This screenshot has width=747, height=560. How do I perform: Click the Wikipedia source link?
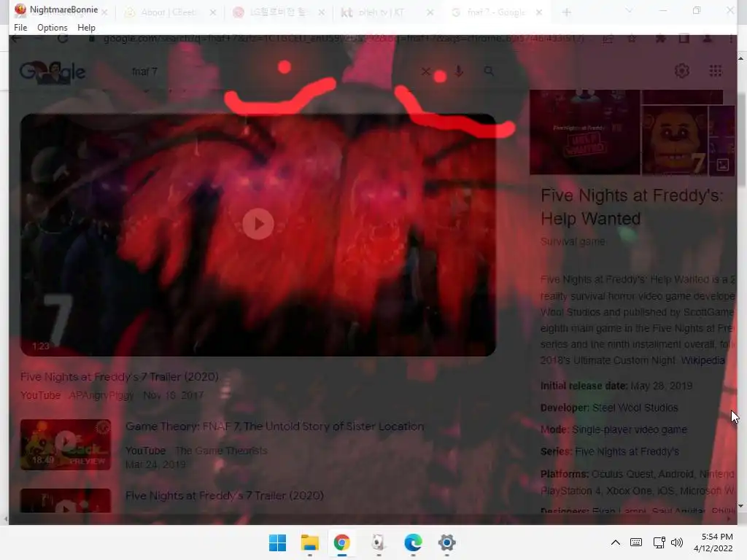tap(703, 360)
